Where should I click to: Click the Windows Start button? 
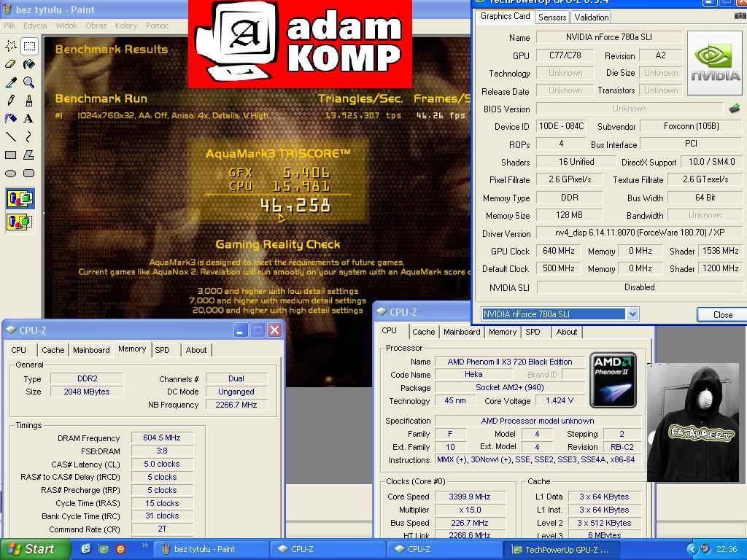point(35,549)
